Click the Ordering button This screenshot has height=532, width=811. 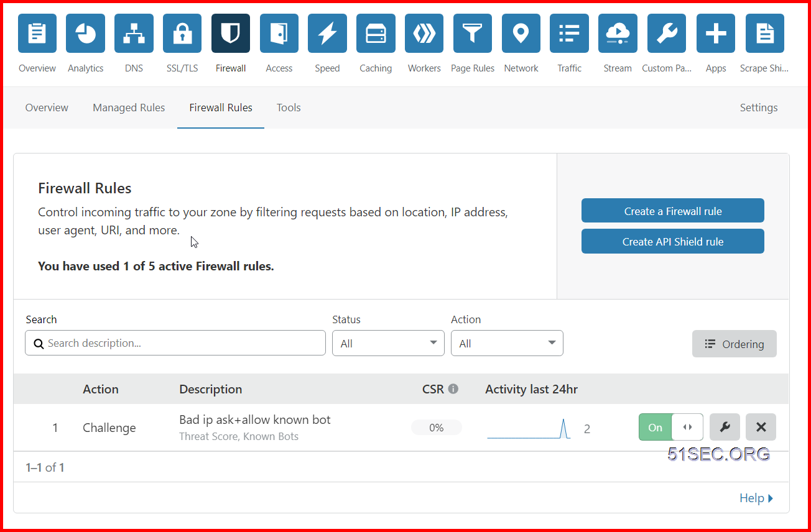point(735,344)
